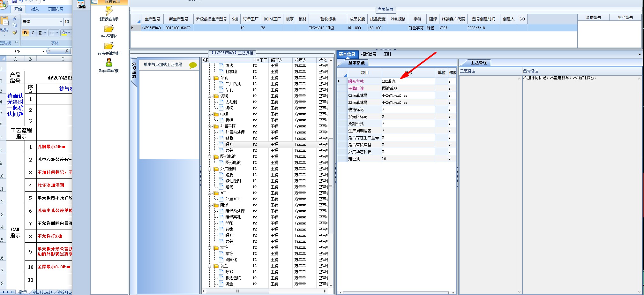
Task: Toggle Italic in Excel font group
Action: coord(32,33)
